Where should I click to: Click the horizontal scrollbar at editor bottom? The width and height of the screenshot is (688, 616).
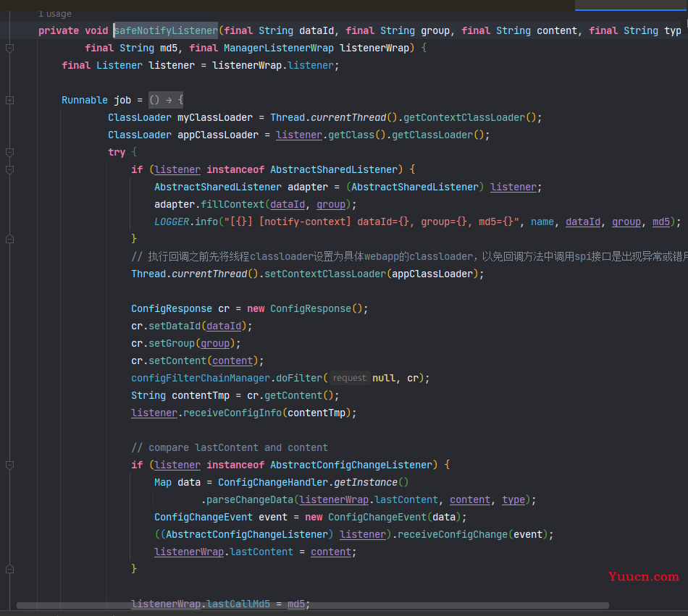coord(312,605)
